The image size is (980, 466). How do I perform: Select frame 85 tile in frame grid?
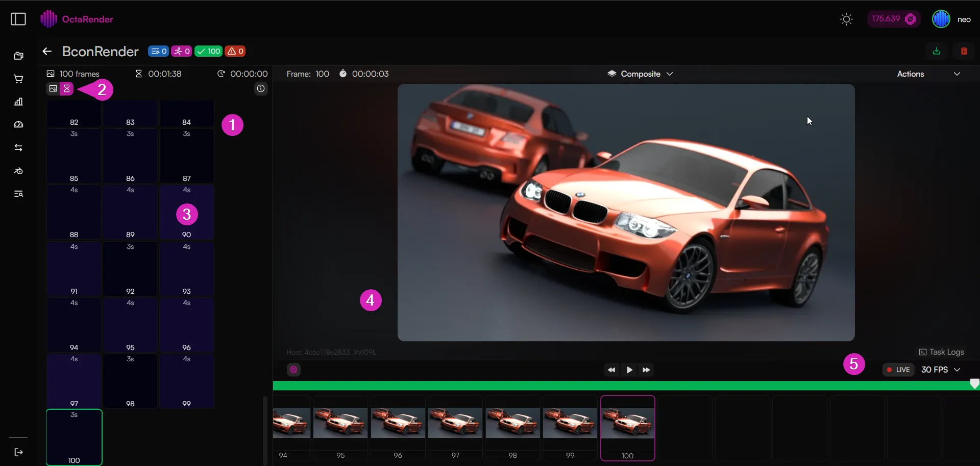pos(74,156)
